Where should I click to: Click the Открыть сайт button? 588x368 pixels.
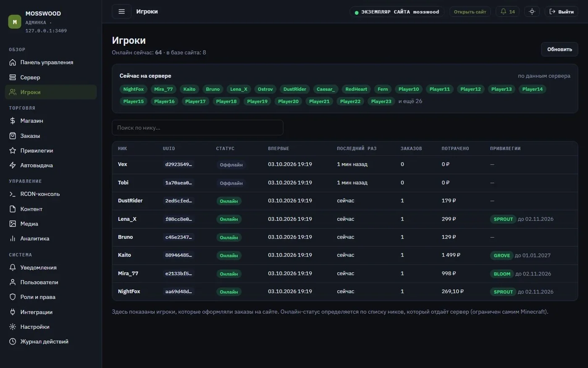(470, 12)
